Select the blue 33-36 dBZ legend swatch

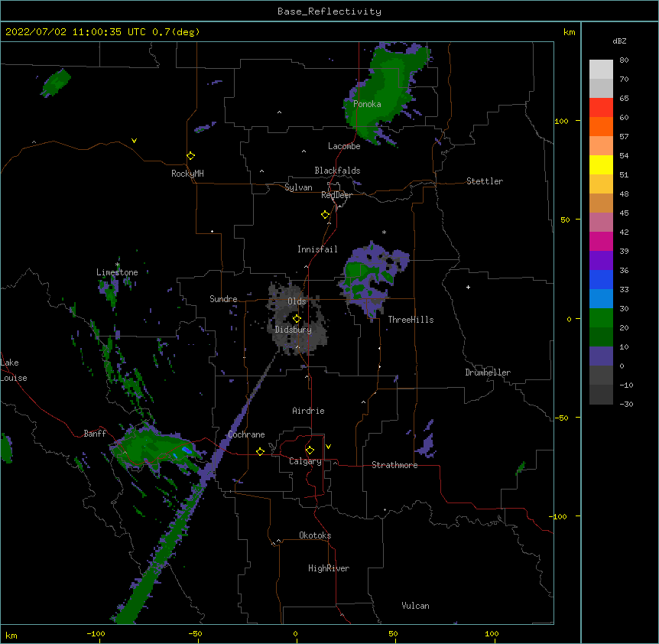coord(601,279)
